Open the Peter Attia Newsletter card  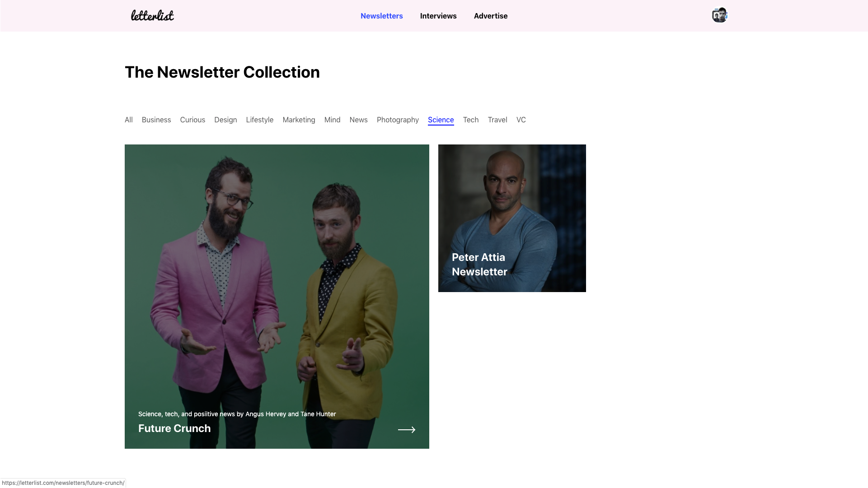click(x=511, y=218)
